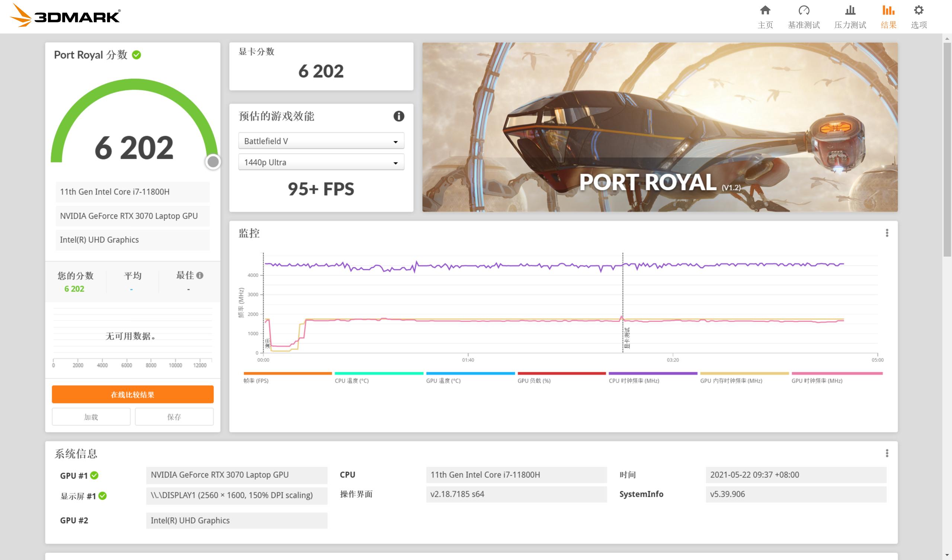Click green verified checkmark by Port Royal score
952x560 pixels.
[x=137, y=55]
